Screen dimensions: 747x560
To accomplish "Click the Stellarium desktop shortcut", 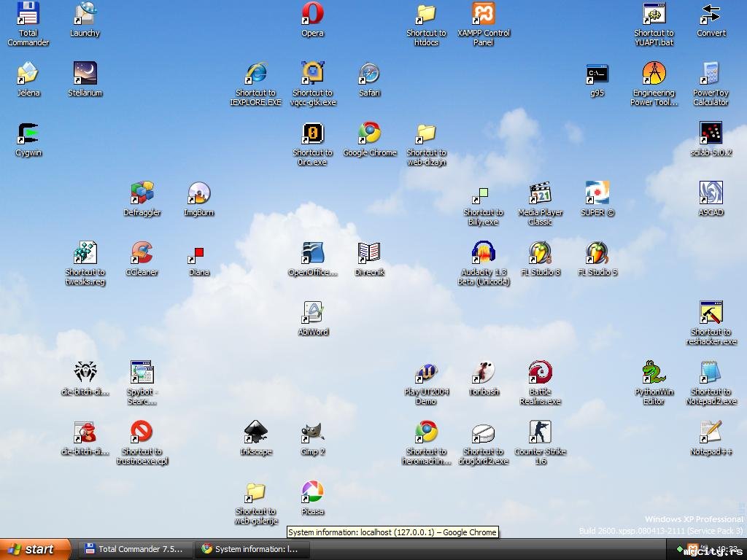I will 85,74.
